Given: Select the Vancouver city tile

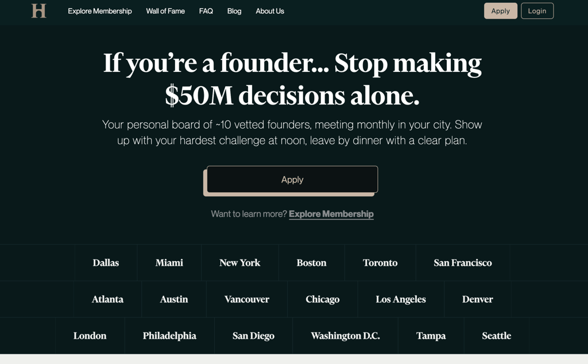Looking at the screenshot, I should (x=247, y=299).
